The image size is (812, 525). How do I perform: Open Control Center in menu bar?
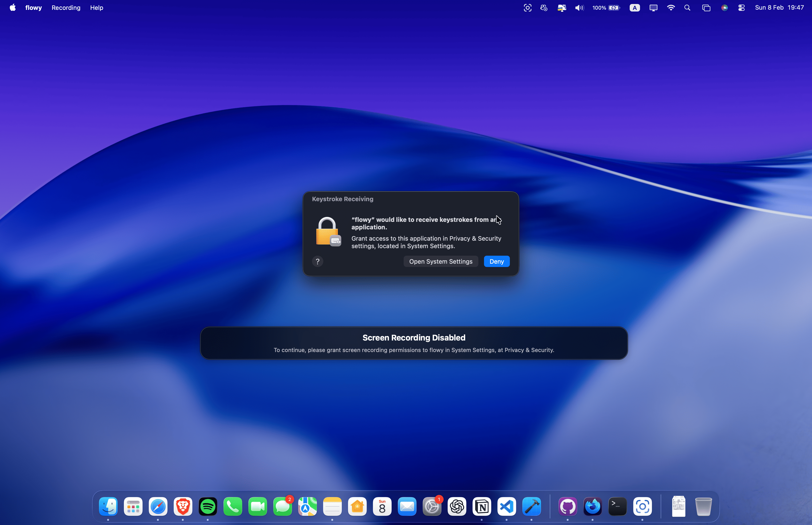(742, 8)
